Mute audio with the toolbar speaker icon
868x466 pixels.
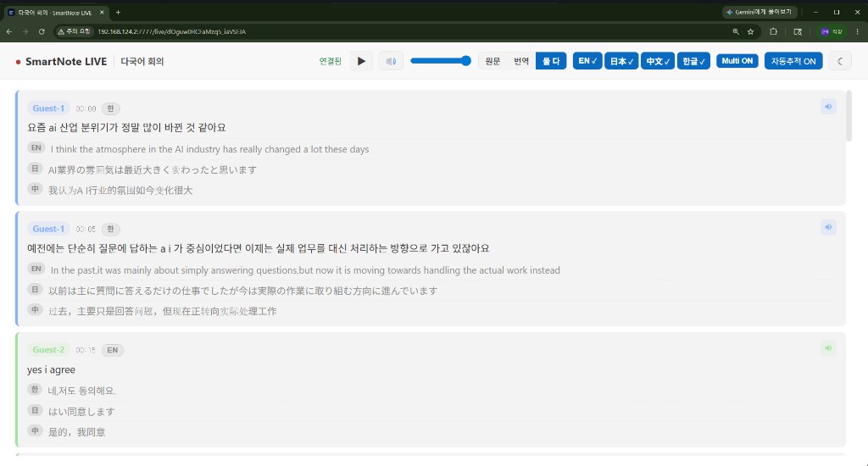[x=390, y=61]
